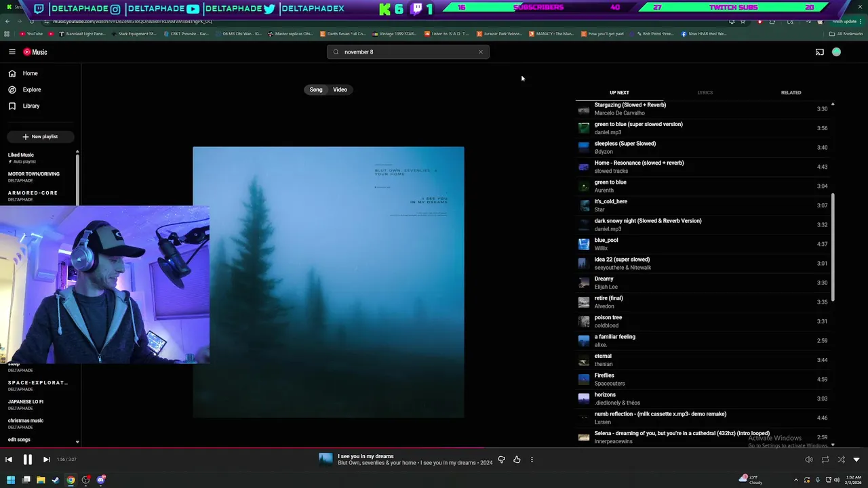The height and width of the screenshot is (488, 868).
Task: Click the blue_pool track thumbnail
Action: pos(583,244)
